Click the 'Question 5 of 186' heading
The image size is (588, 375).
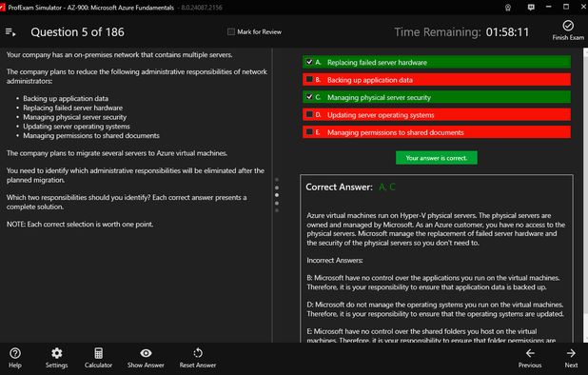tap(77, 32)
